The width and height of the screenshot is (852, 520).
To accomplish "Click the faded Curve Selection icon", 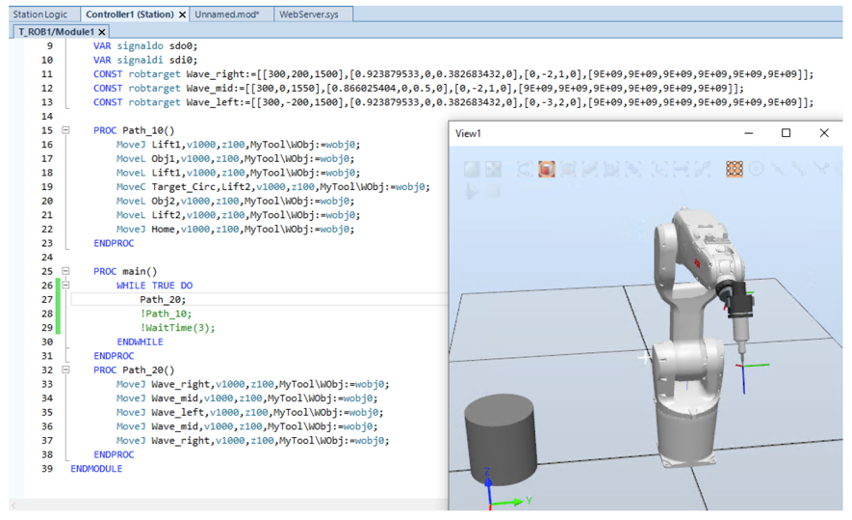I will pyautogui.click(x=525, y=169).
